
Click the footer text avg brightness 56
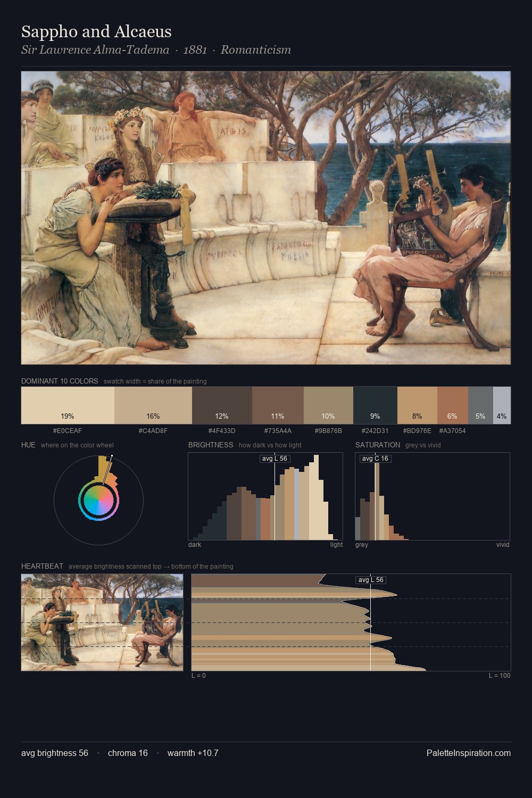(x=55, y=753)
